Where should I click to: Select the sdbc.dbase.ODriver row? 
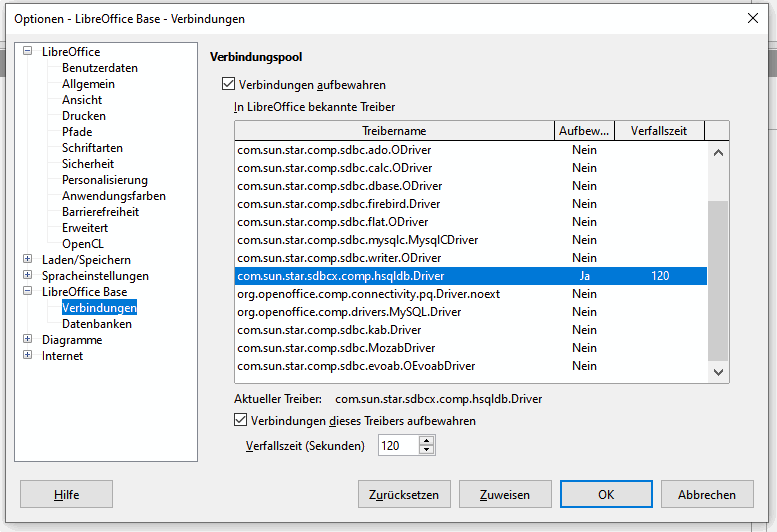coord(471,186)
